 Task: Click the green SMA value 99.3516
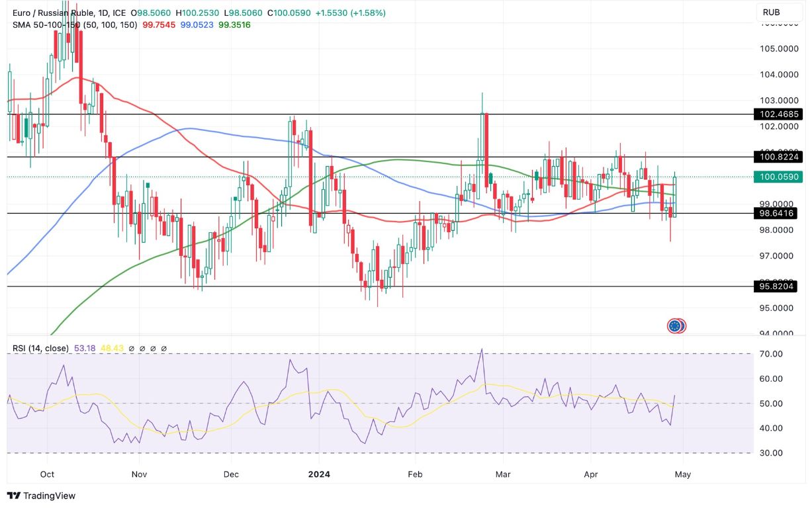click(x=235, y=24)
